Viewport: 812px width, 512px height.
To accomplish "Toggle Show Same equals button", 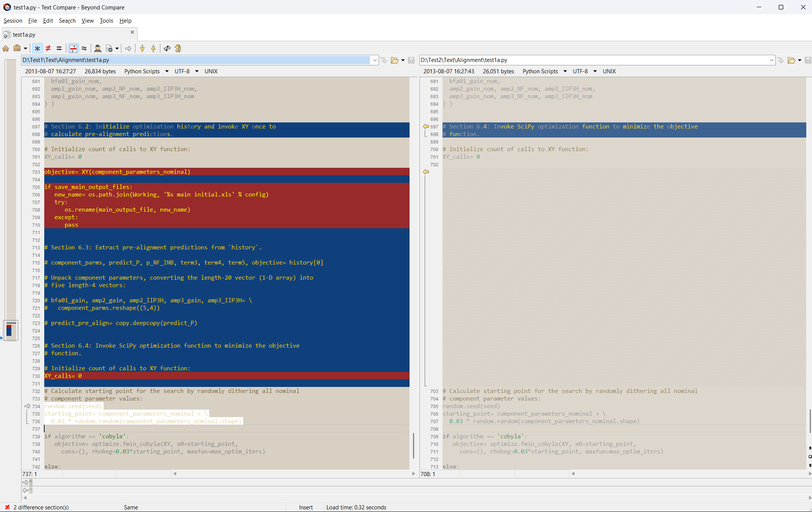I will coord(59,48).
